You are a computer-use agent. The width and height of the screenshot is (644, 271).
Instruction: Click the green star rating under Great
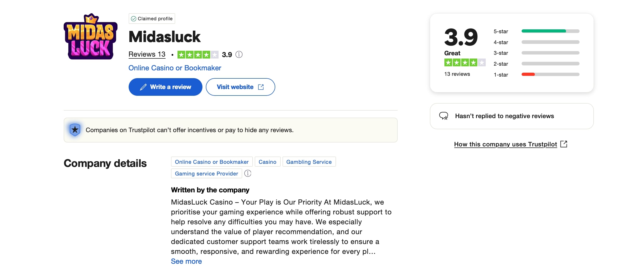[x=465, y=63]
